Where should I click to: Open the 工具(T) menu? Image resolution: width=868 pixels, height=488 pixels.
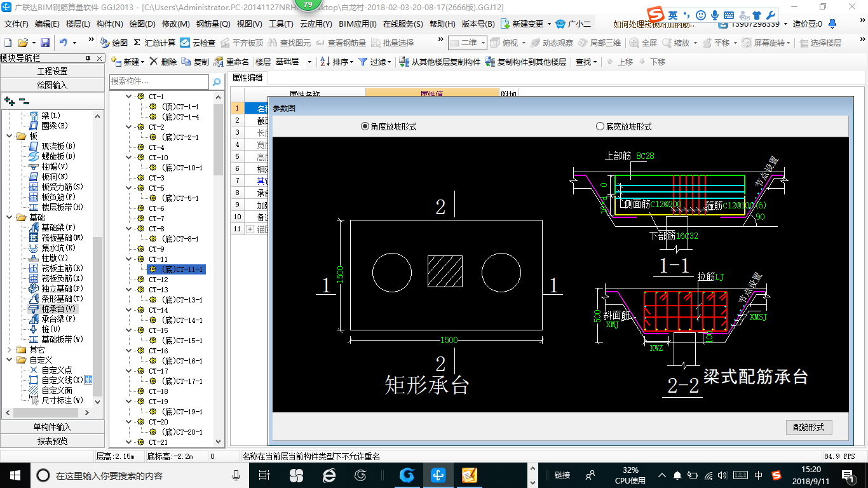[x=281, y=24]
